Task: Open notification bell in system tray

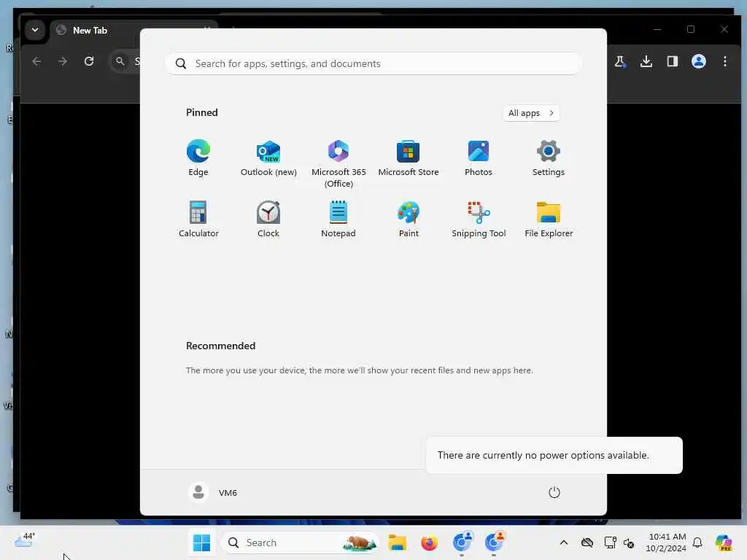Action: click(x=697, y=542)
